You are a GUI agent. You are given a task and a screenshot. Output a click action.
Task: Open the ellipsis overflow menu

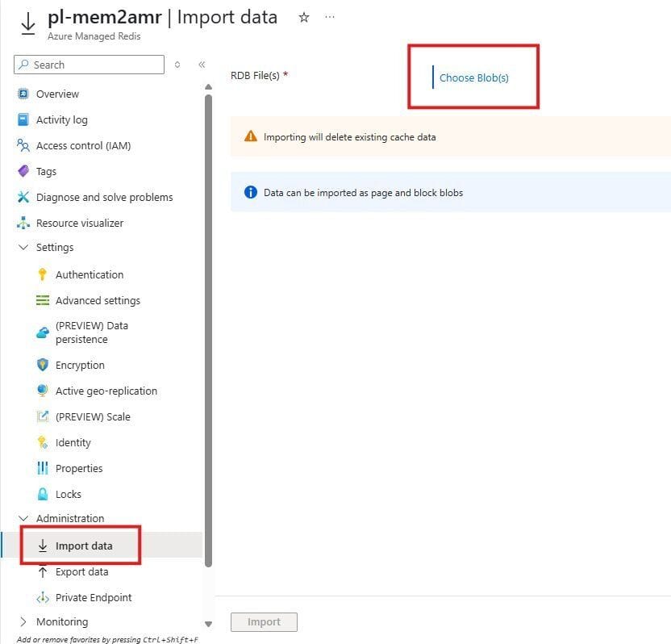[329, 16]
